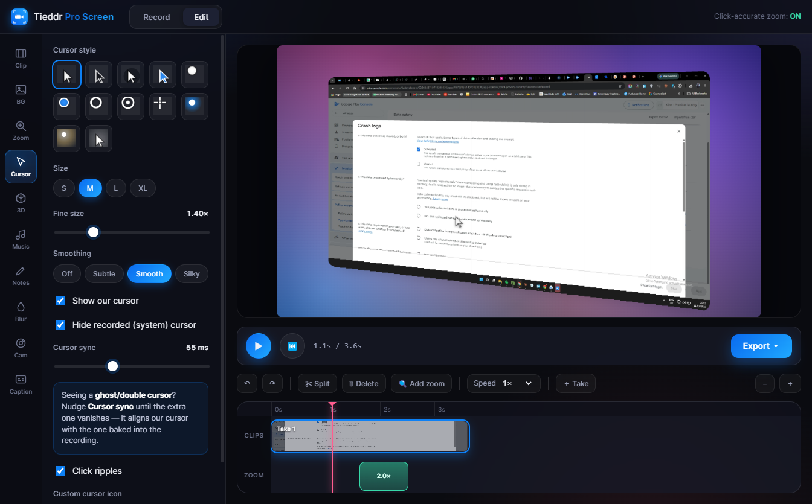Open the Export dropdown menu
812x504 pixels.
(x=761, y=346)
